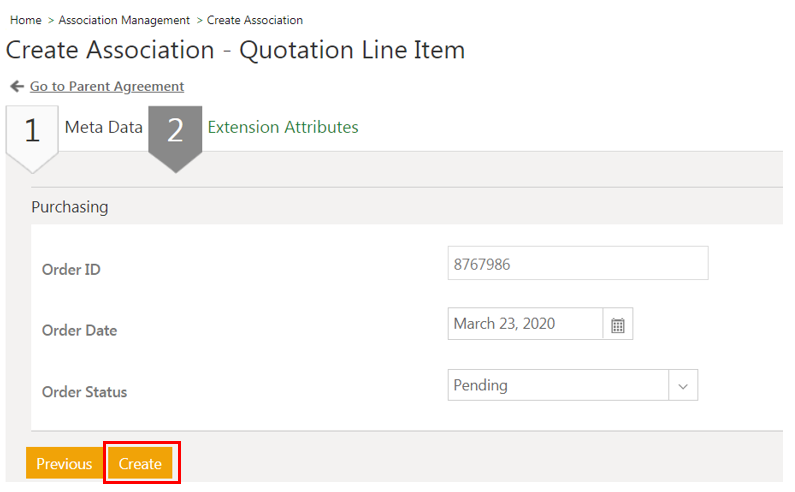The height and width of the screenshot is (492, 795).
Task: Go back with the Previous button
Action: click(64, 464)
